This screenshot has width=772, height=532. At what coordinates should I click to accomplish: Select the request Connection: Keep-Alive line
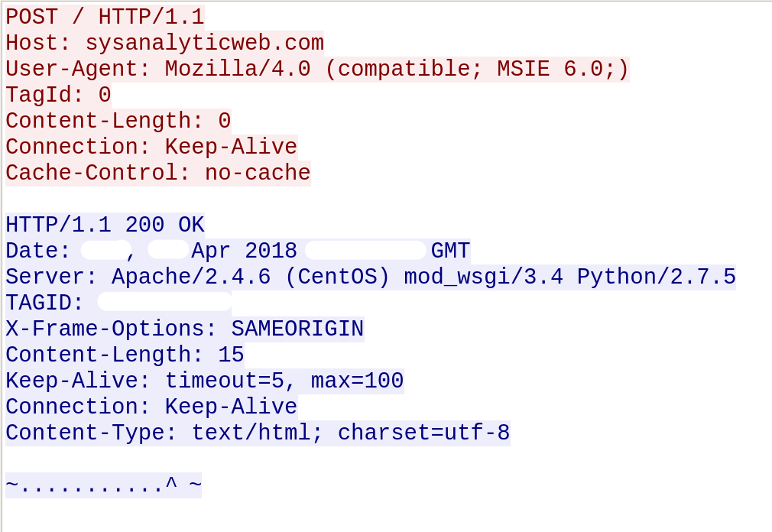[x=151, y=147]
